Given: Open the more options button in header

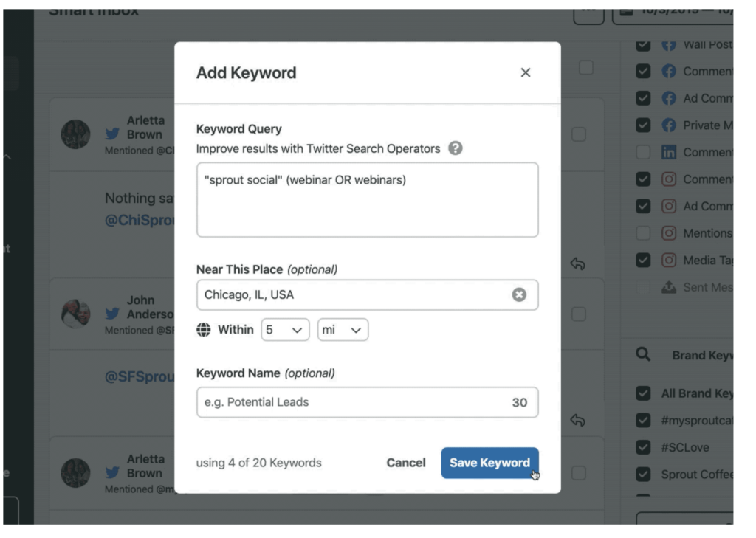Looking at the screenshot, I should click(588, 15).
